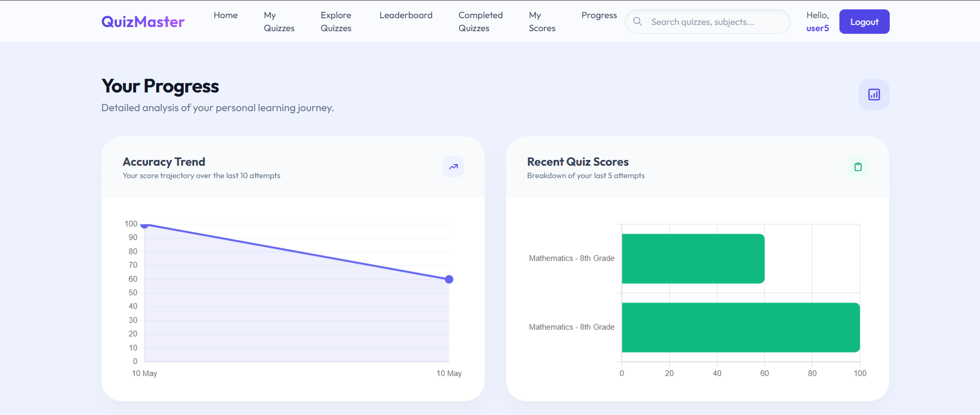Click the full-length green Mathematics score bar
Viewport: 980px width, 415px height.
click(x=741, y=327)
